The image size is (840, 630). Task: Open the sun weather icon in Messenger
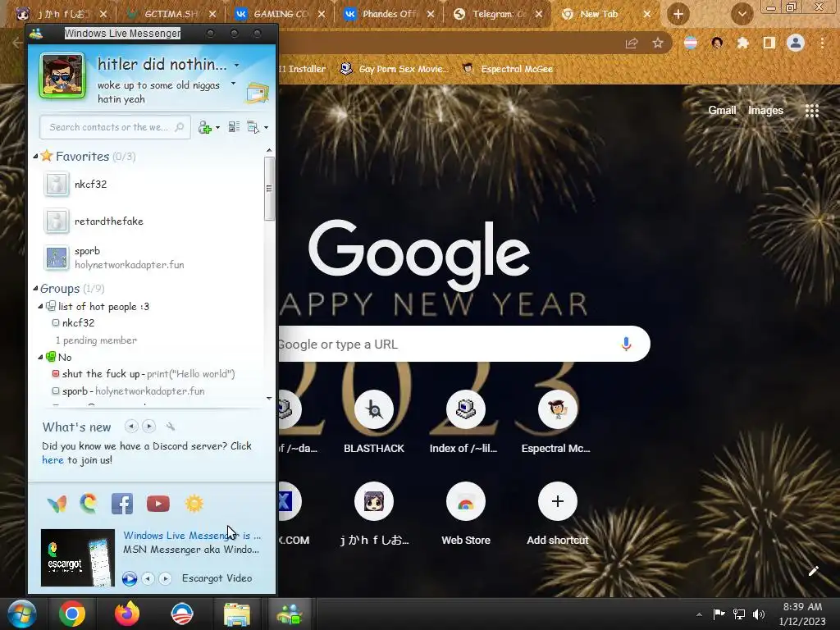[x=194, y=504]
